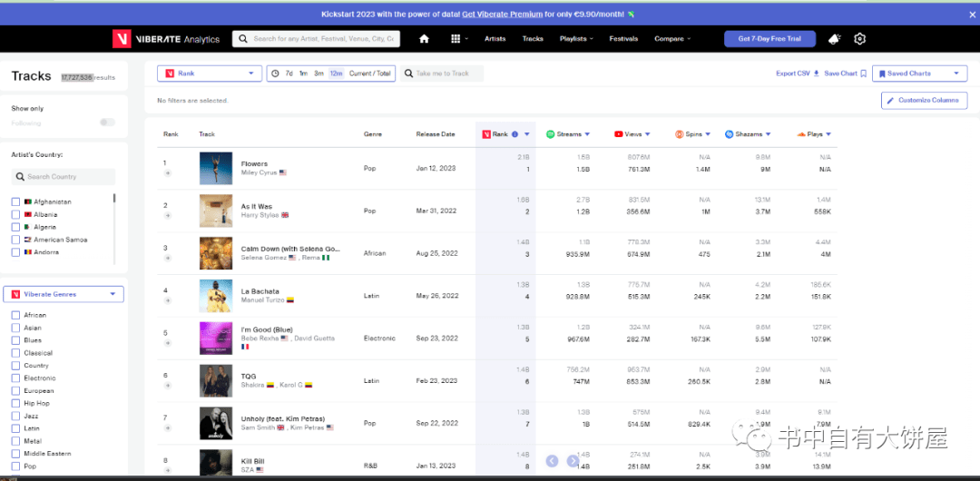Click Get 7-Day Free Trial button

769,39
